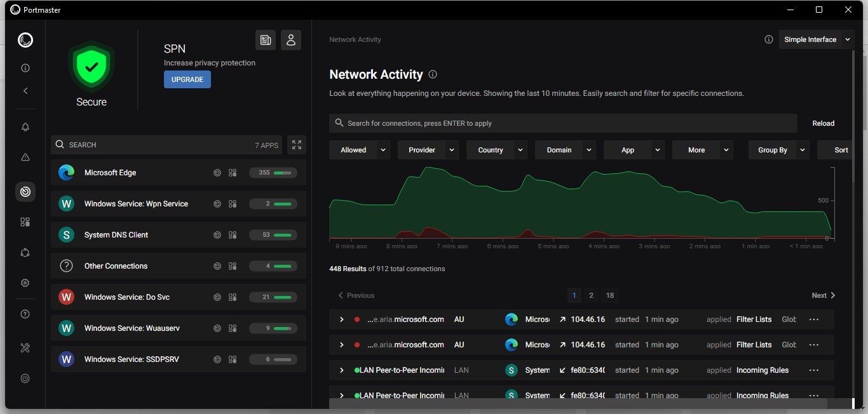Click the power shutdown icon in sidebar
868x414 pixels.
point(25,378)
